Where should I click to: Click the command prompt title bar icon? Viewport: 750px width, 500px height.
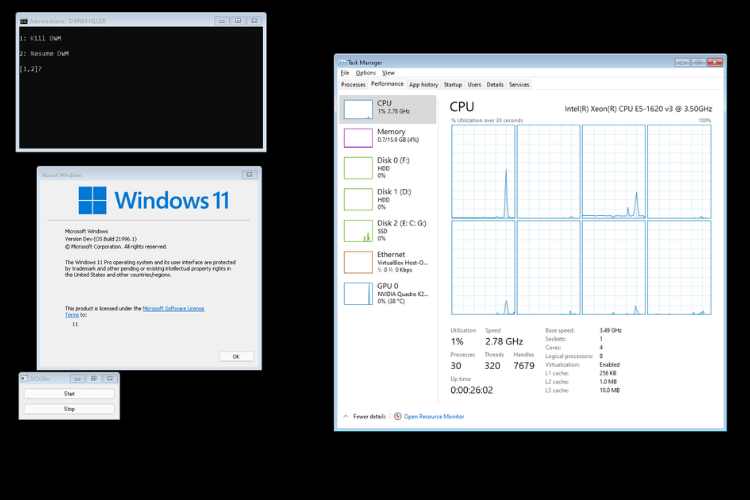click(24, 21)
